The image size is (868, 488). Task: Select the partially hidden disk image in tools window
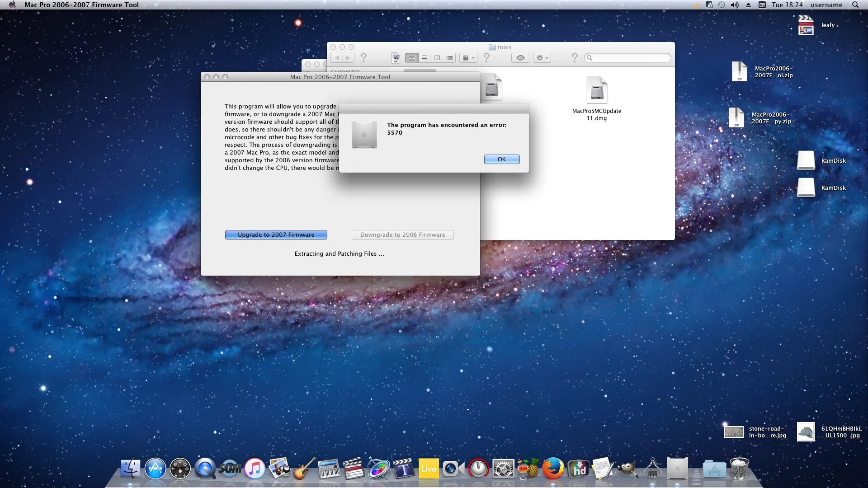(x=492, y=87)
